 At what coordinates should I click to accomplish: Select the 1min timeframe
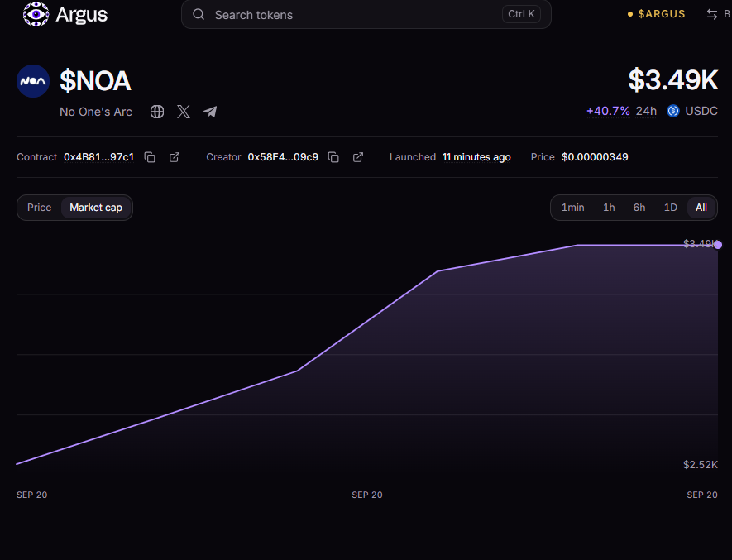(573, 208)
